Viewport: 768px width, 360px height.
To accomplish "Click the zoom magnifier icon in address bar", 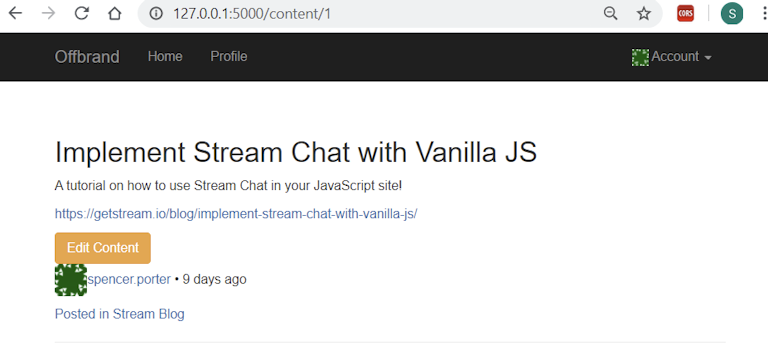I will 610,14.
